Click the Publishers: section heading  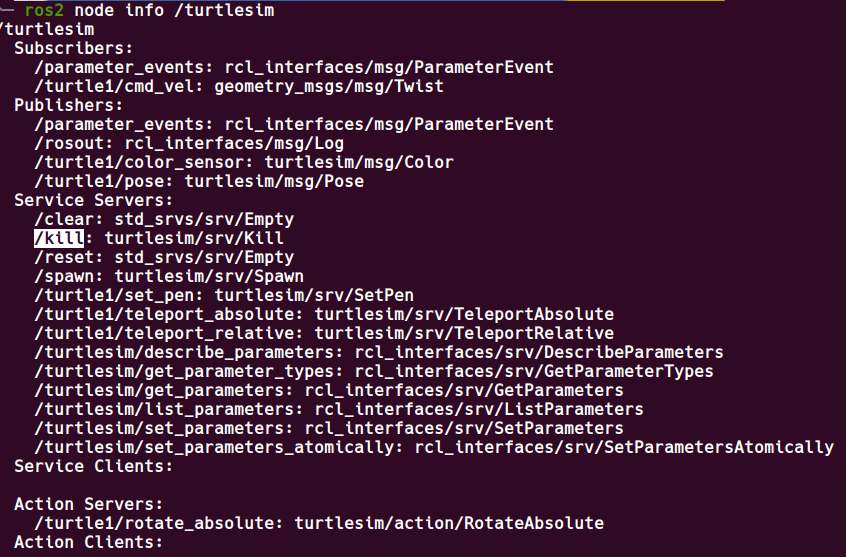point(68,105)
